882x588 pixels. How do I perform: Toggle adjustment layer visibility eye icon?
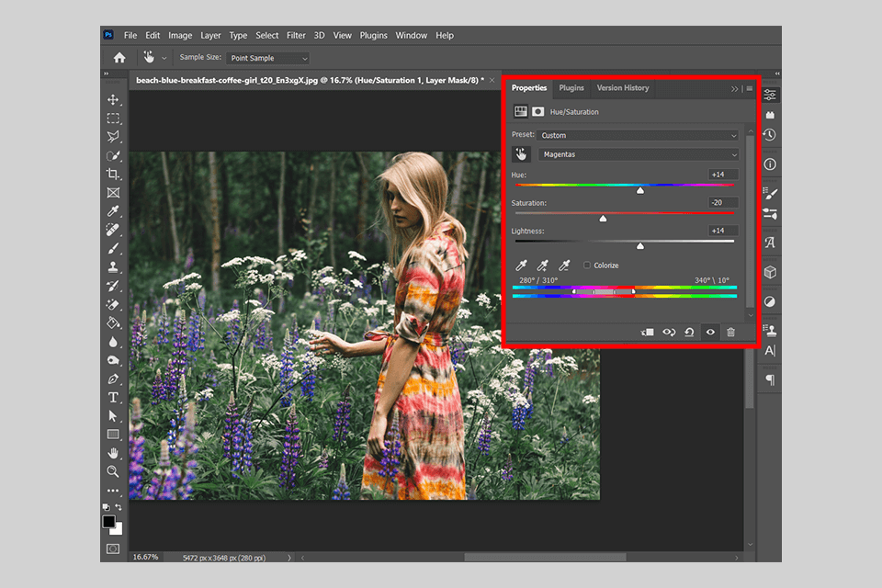point(710,332)
